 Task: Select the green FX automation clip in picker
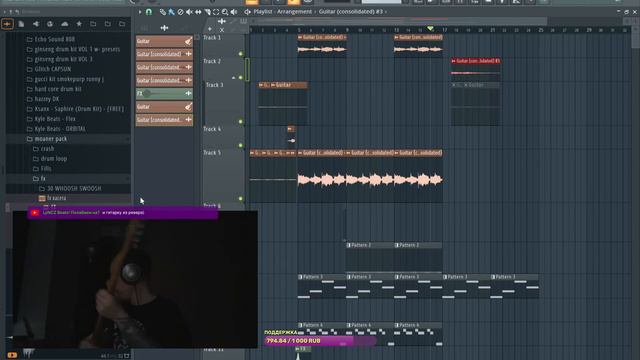click(x=164, y=93)
